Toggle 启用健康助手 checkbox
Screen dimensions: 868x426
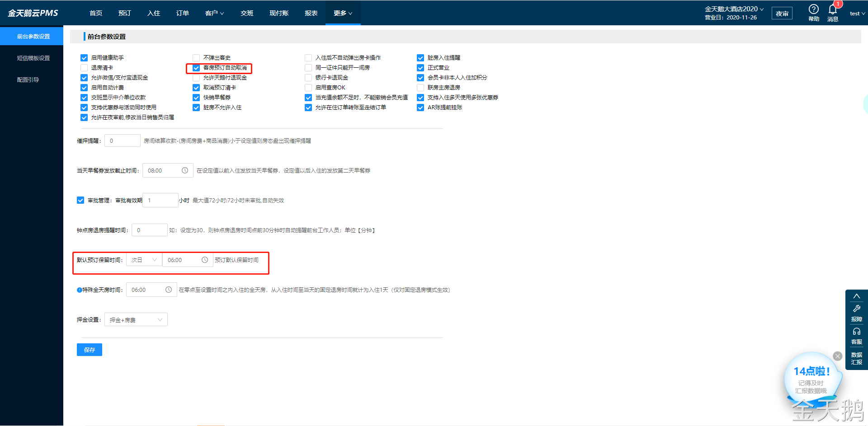pyautogui.click(x=84, y=58)
